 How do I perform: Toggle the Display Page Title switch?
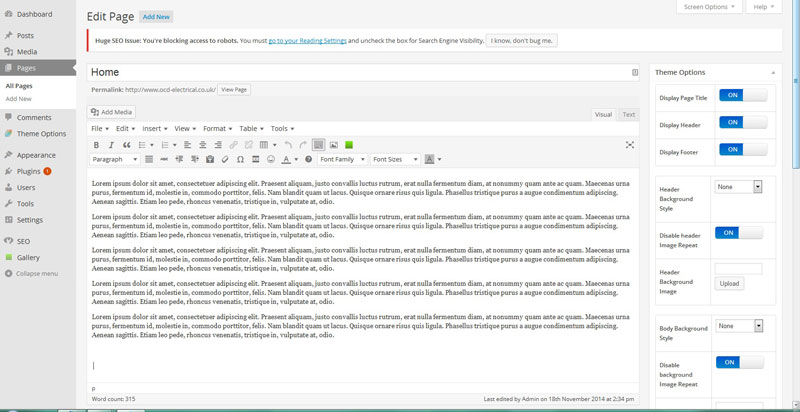741,95
